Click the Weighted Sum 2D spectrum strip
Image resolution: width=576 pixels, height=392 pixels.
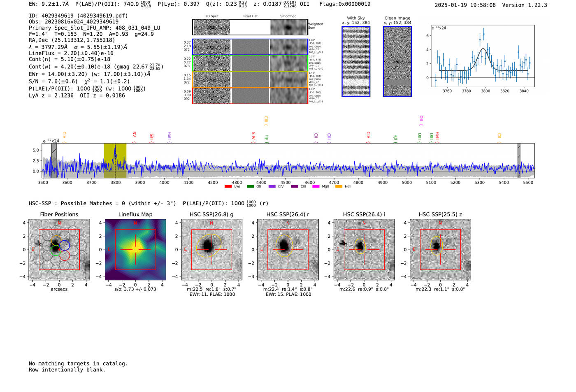tap(250, 27)
